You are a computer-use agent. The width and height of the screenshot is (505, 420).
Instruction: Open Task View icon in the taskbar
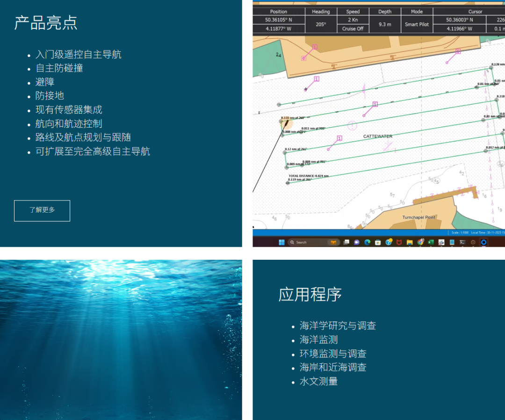pos(346,242)
